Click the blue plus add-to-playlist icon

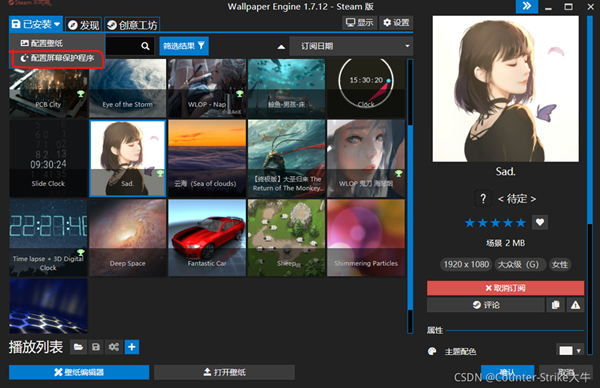point(132,347)
